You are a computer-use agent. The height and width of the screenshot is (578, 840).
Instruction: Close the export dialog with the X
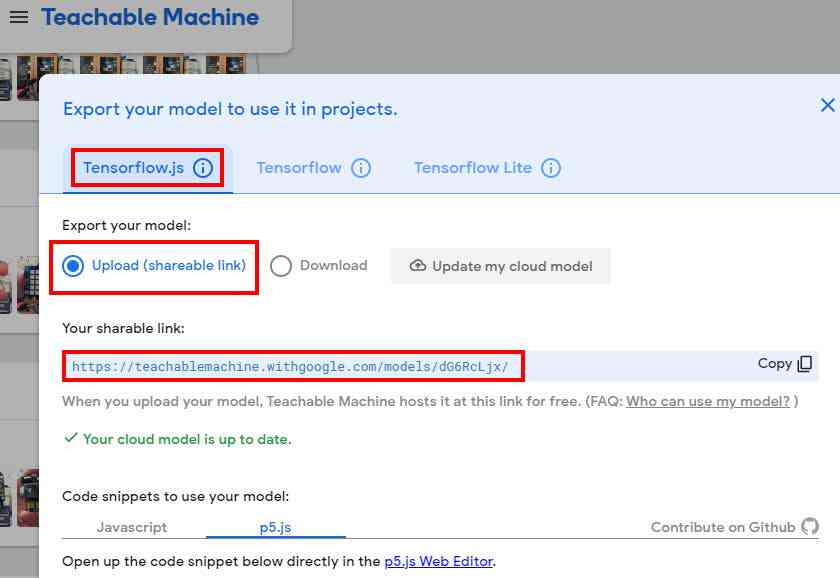click(x=827, y=105)
